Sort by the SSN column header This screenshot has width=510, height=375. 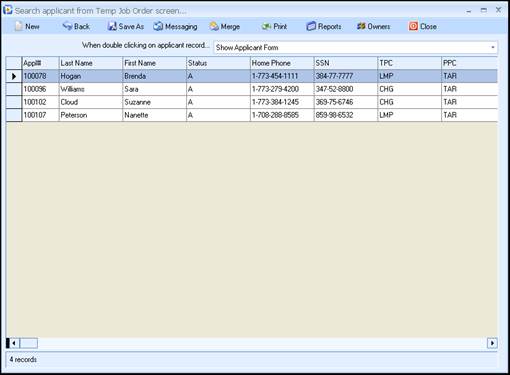346,63
